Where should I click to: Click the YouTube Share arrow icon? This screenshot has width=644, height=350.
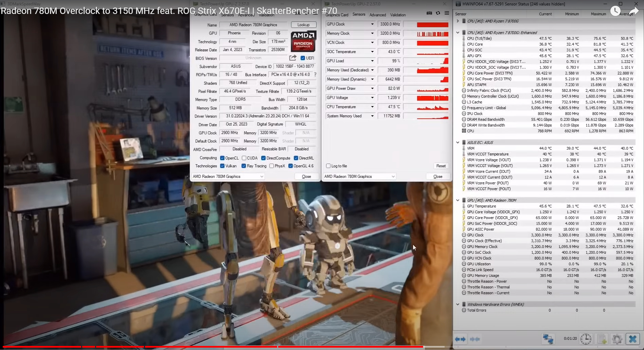click(x=634, y=11)
